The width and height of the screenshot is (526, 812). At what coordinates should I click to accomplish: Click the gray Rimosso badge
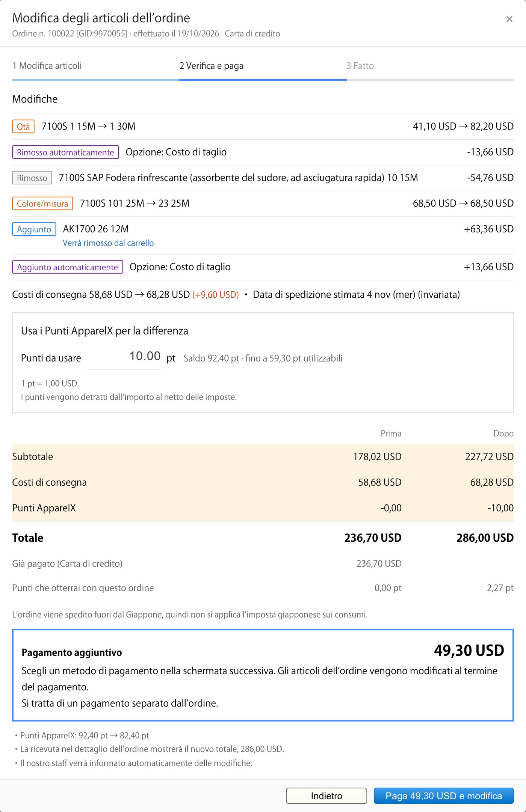tap(32, 178)
